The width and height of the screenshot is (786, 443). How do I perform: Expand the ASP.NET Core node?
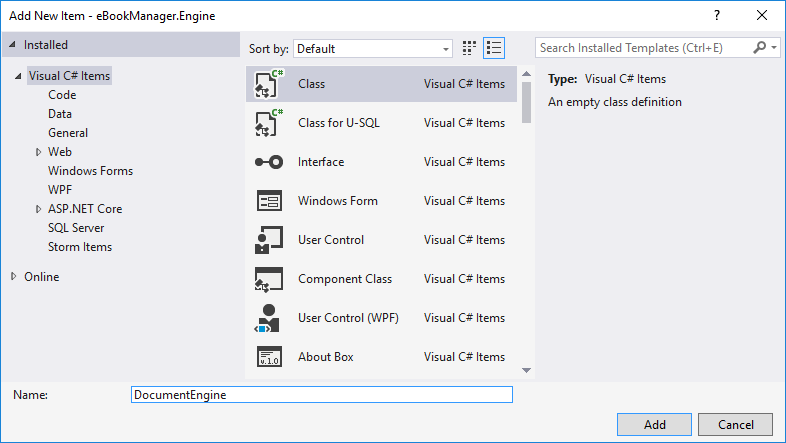click(38, 209)
